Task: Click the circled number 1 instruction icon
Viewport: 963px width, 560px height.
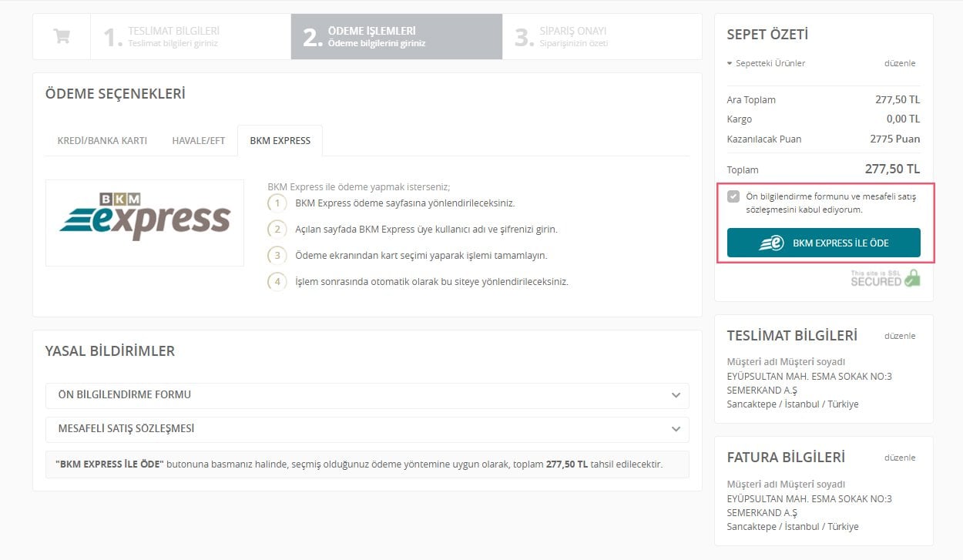Action: point(277,203)
